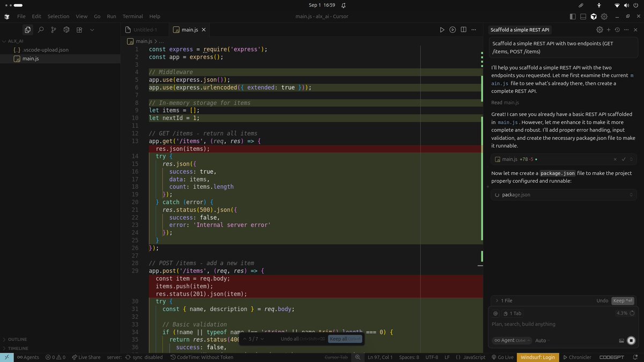
Task: Click Undo in chat file summary
Action: coord(602,301)
